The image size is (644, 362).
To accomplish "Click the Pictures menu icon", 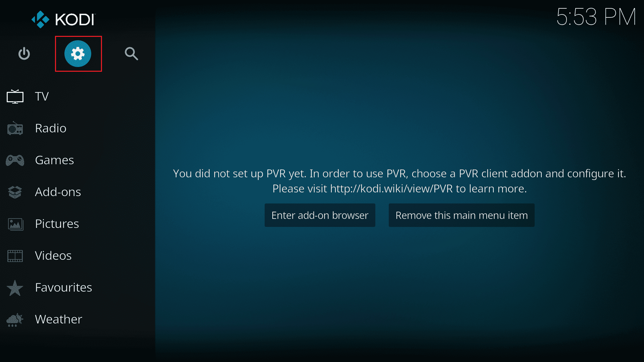I will point(15,223).
